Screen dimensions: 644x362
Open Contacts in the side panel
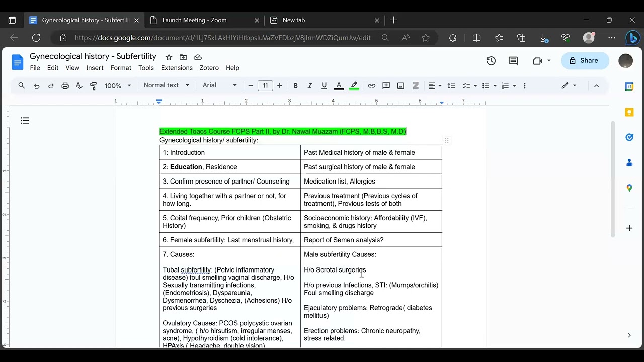pyautogui.click(x=629, y=163)
